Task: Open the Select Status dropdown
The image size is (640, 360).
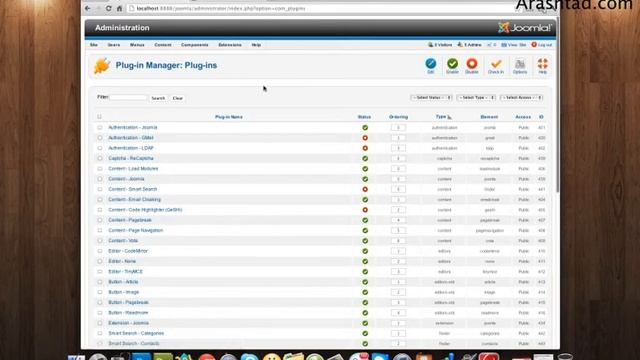Action: tap(431, 98)
